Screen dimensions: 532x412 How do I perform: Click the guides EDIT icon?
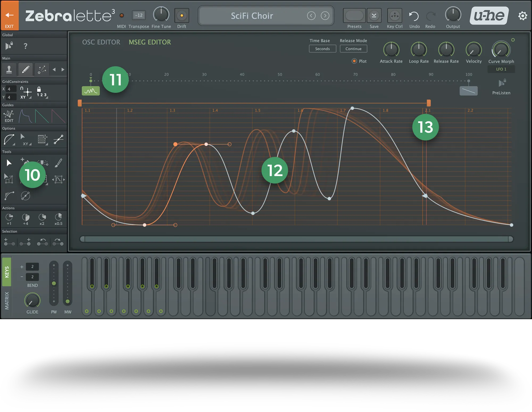click(x=9, y=116)
